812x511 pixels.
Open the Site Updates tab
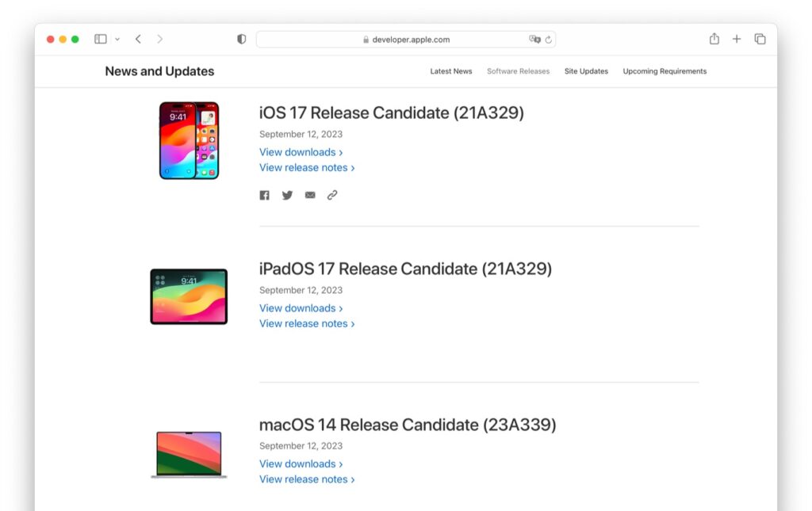coord(586,71)
